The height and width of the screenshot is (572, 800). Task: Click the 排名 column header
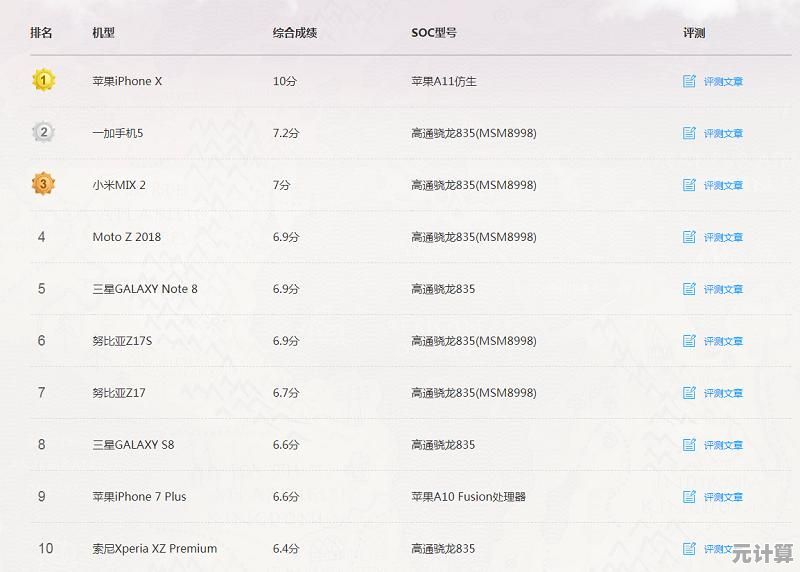click(42, 33)
